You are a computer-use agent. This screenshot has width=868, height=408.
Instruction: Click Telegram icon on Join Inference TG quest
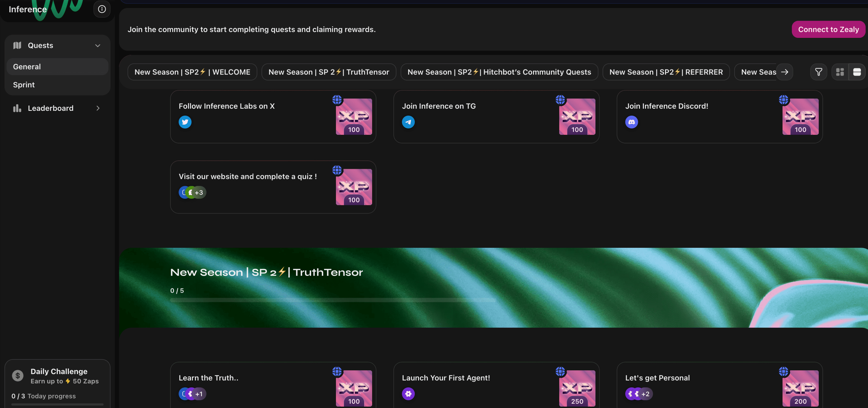408,122
